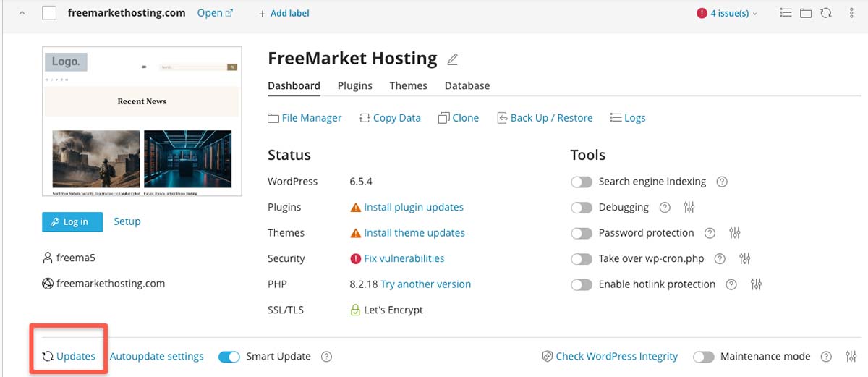The image size is (868, 377).
Task: Toggle Maintenance mode on
Action: pyautogui.click(x=704, y=357)
